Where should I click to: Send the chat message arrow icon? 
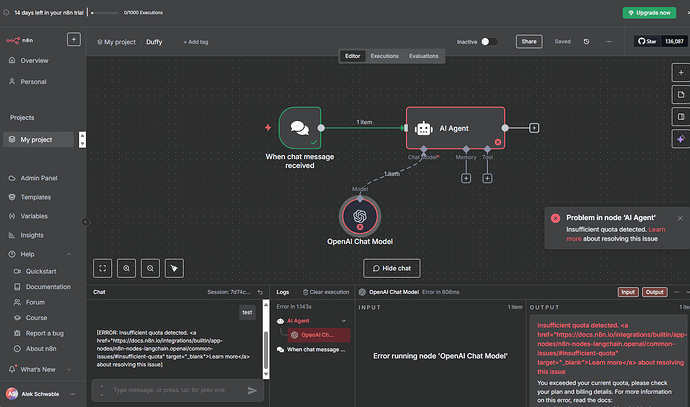coord(252,390)
